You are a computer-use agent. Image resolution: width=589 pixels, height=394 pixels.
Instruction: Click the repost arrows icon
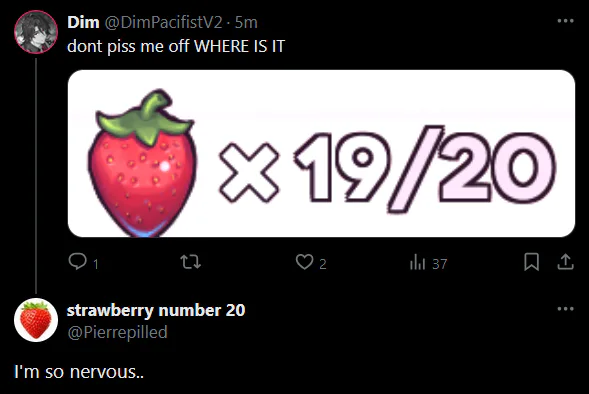tap(191, 262)
